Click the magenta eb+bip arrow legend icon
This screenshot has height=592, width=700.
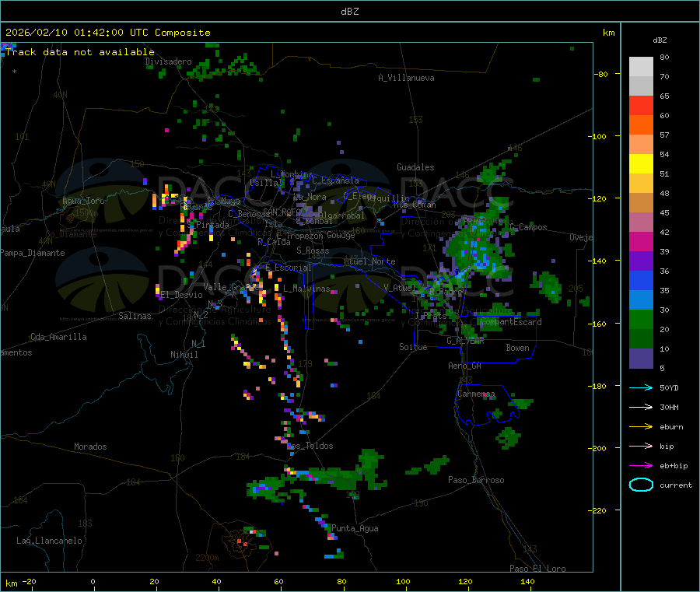641,465
